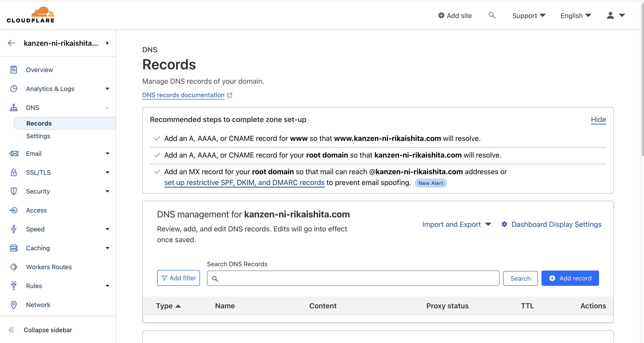This screenshot has height=343, width=644.
Task: Click the Add record button
Action: [570, 278]
